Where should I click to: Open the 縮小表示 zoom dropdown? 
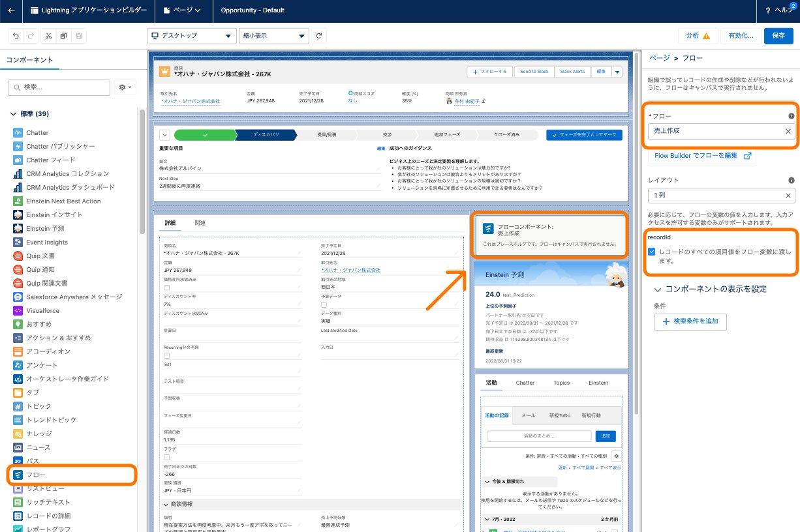(273, 36)
